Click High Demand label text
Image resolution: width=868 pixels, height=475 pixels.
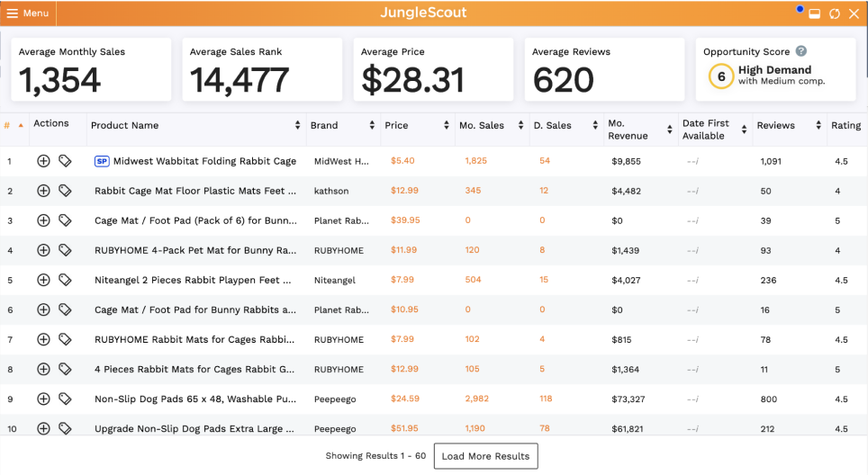[x=774, y=69]
